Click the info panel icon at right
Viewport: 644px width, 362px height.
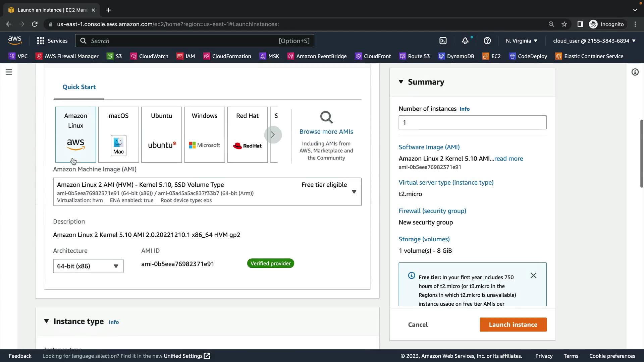[635, 72]
